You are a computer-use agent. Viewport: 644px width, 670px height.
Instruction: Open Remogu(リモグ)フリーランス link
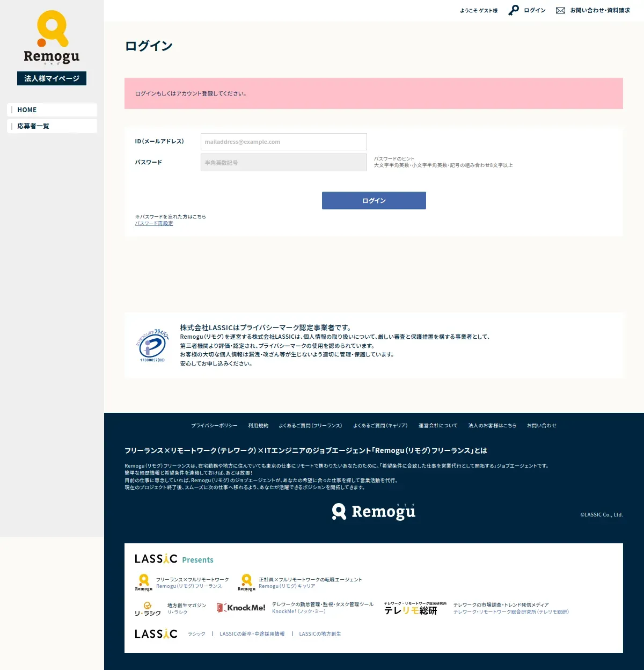pyautogui.click(x=189, y=586)
